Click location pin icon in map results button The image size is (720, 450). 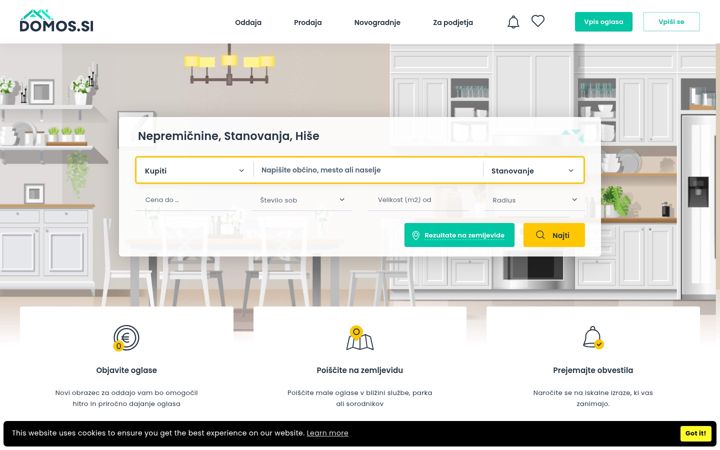[x=416, y=235]
